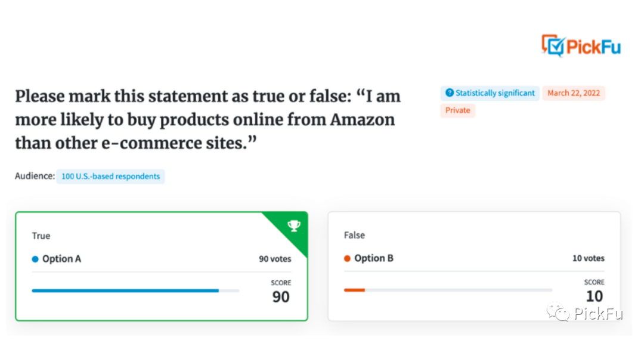
Task: Click the PickFu wordmark text in header
Action: (593, 47)
